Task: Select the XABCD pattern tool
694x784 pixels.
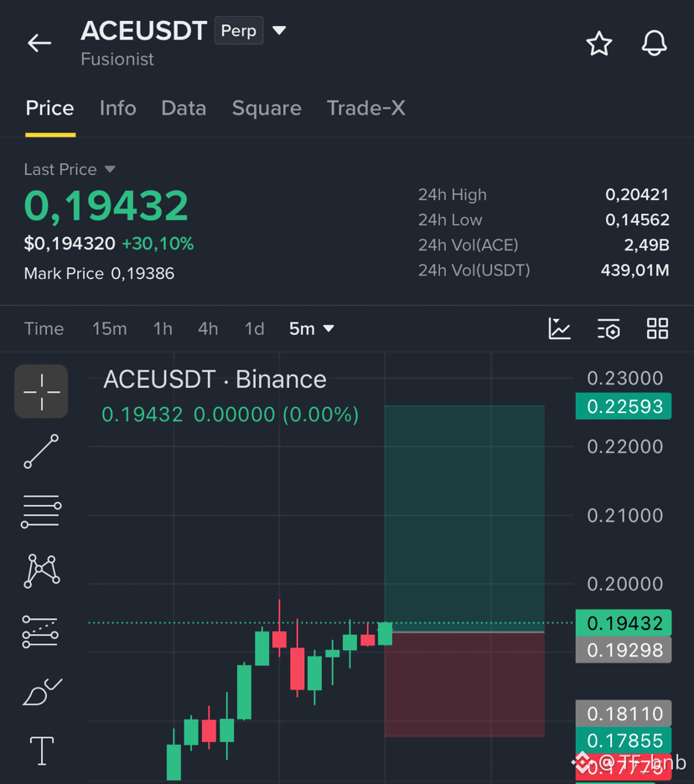Action: [x=42, y=571]
